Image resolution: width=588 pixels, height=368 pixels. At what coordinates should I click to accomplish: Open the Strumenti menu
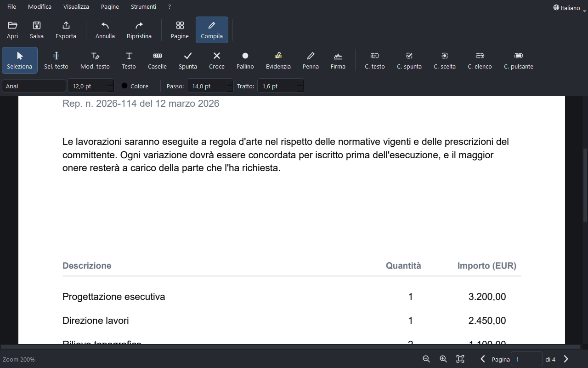(x=143, y=7)
